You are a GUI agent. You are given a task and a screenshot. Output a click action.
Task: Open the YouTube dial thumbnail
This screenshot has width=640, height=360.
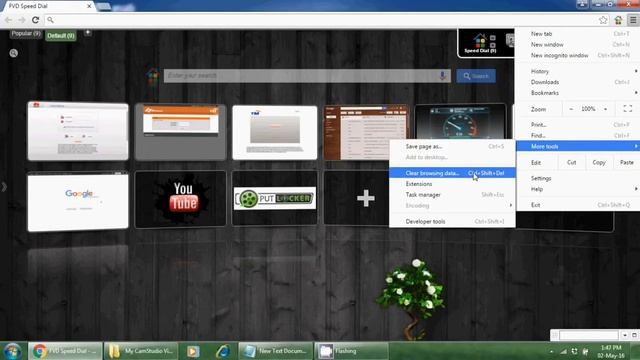[x=180, y=199]
